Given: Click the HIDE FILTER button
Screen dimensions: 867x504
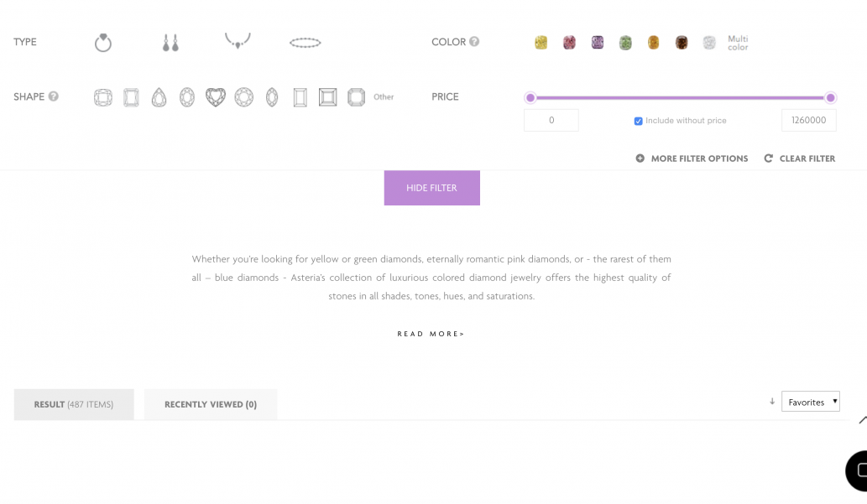Looking at the screenshot, I should [x=432, y=188].
